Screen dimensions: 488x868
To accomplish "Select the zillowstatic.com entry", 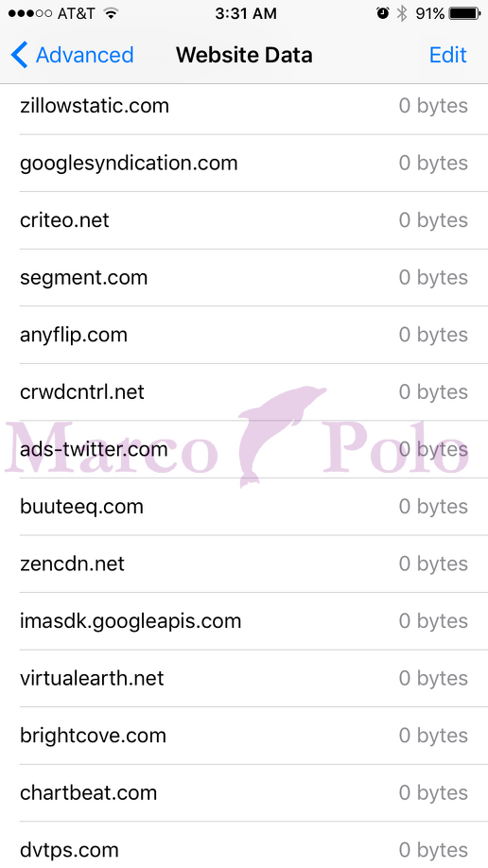I will 244,106.
